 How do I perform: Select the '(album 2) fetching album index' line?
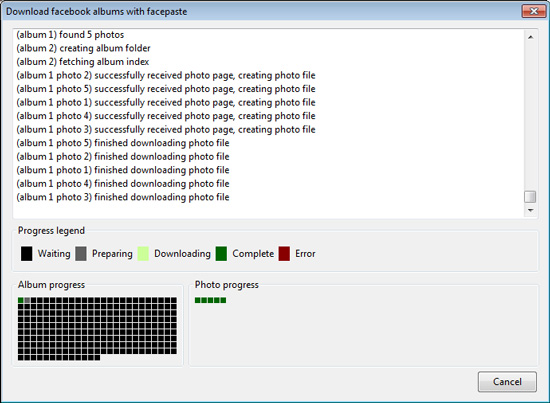[x=83, y=62]
